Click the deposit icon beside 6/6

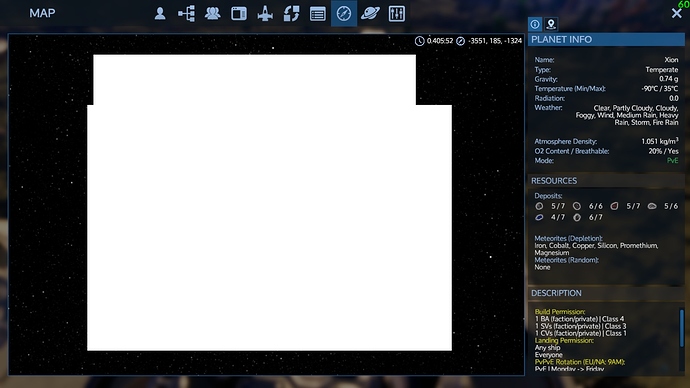point(577,206)
